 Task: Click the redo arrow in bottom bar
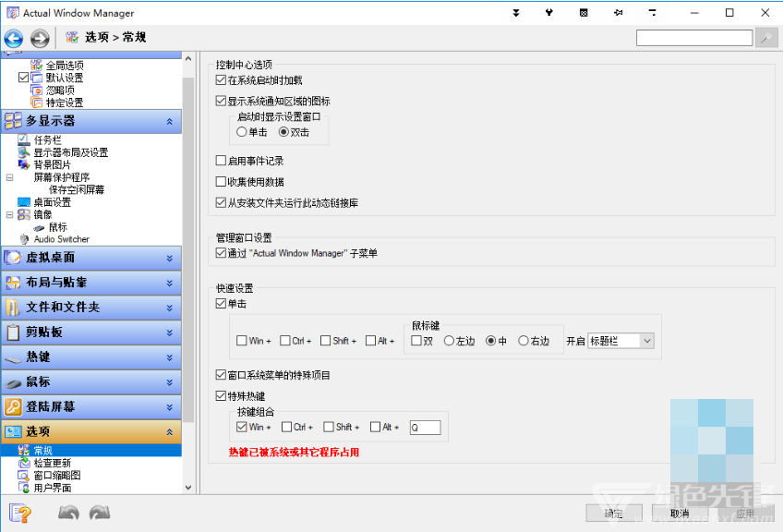click(x=100, y=513)
